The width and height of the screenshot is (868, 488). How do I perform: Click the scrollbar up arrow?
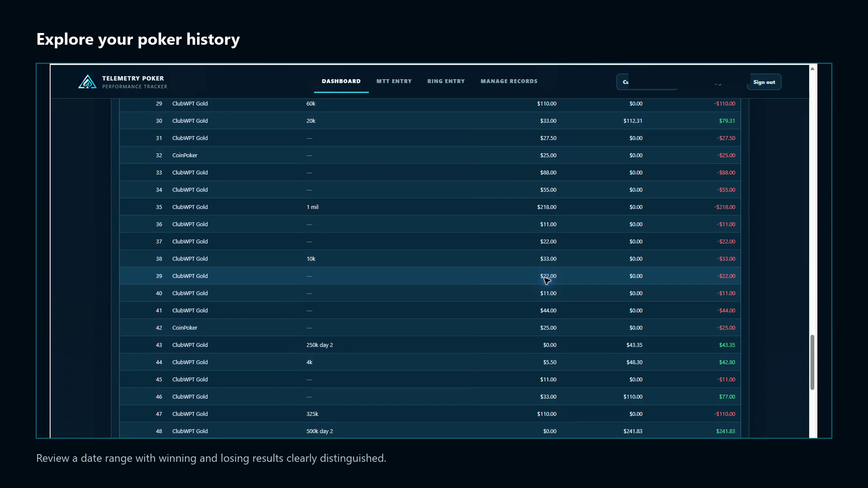[x=812, y=69]
